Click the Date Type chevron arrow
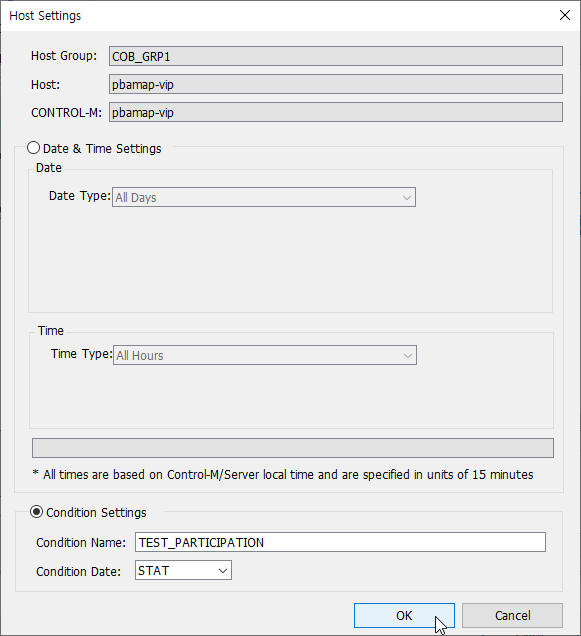The height and width of the screenshot is (636, 581). (407, 198)
